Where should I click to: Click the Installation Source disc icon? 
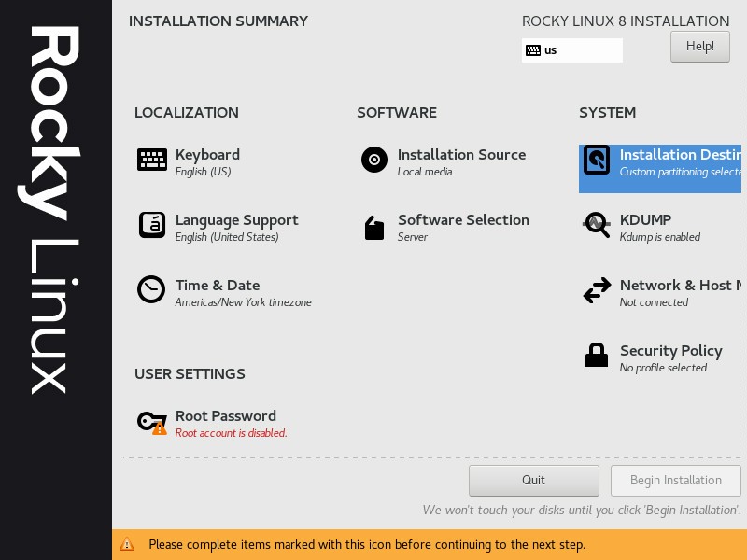(x=374, y=160)
